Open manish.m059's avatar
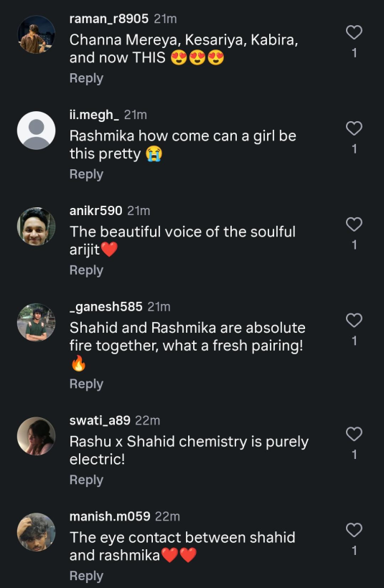The width and height of the screenshot is (384, 588). click(x=37, y=532)
